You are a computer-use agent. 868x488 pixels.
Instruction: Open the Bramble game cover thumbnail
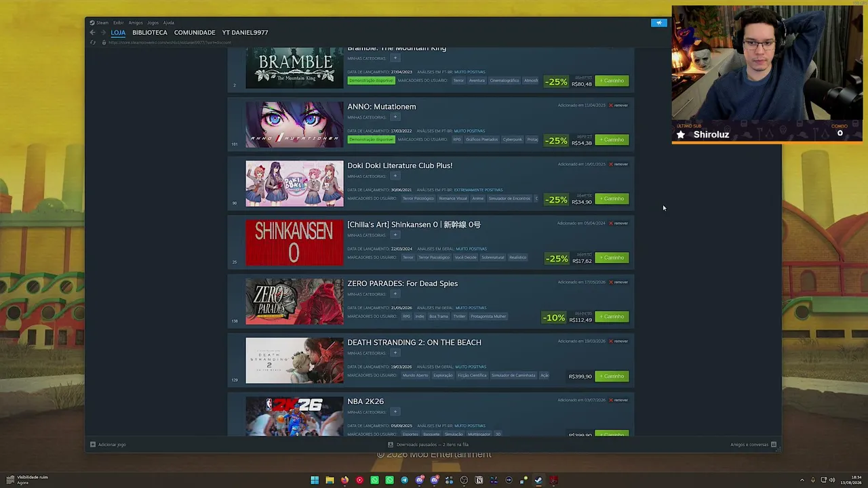coord(294,68)
